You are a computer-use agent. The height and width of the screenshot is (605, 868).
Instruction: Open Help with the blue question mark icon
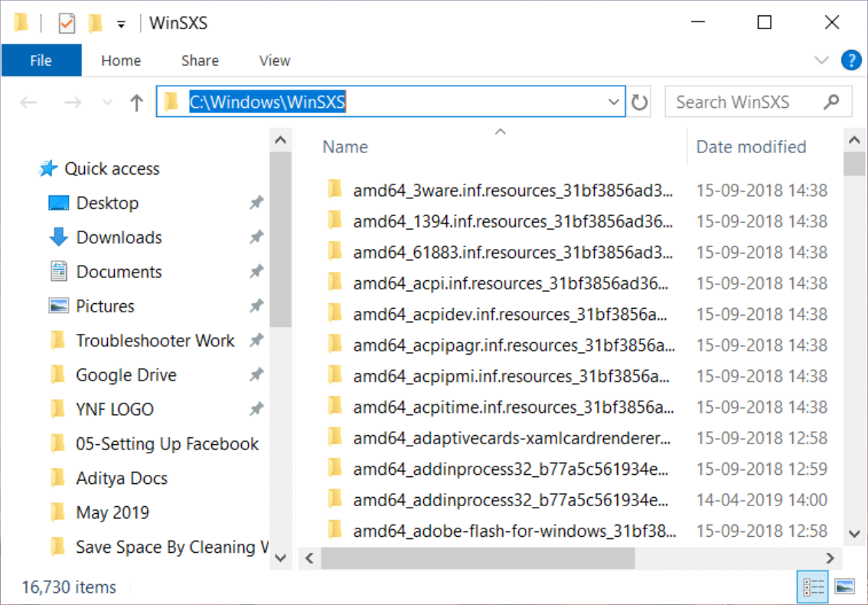pos(850,60)
